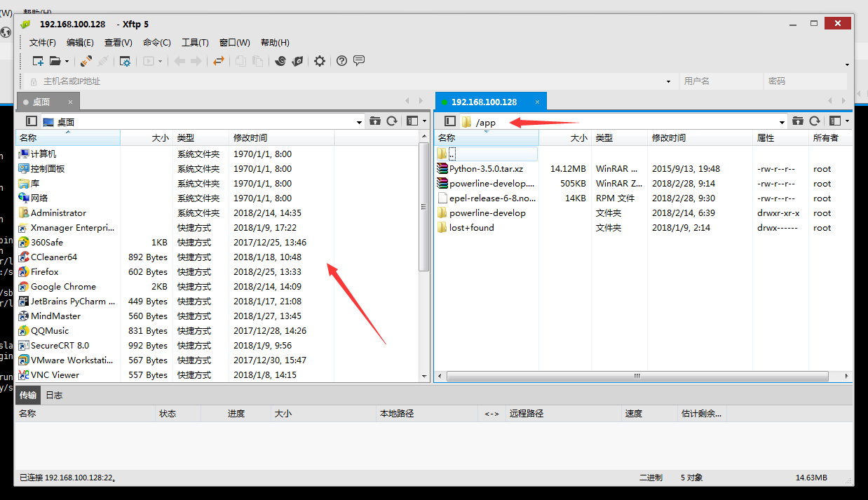This screenshot has width=868, height=500.
Task: Select Python-3.5.0.tar.xz in remote pane
Action: pos(487,168)
